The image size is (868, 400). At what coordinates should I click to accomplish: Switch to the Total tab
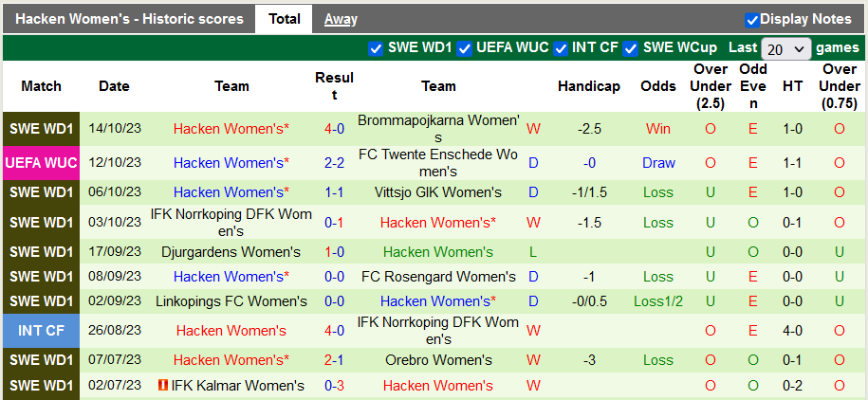point(284,19)
